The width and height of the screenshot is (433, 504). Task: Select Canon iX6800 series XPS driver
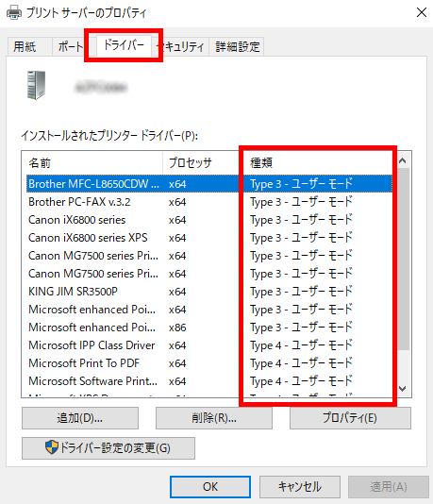(x=209, y=238)
